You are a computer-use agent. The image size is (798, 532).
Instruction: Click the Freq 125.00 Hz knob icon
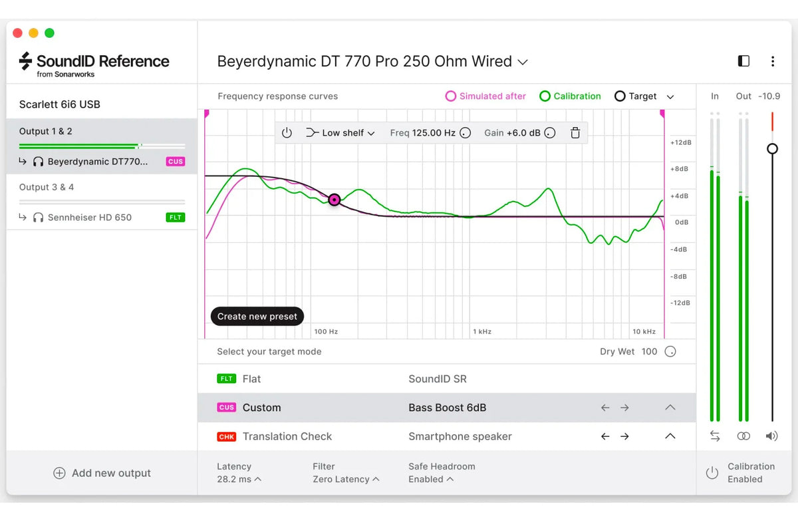click(x=465, y=133)
